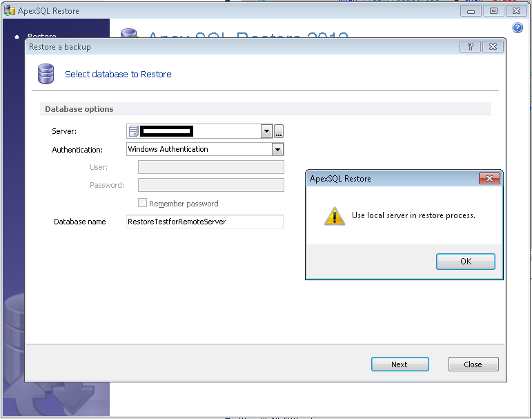Click the ellipsis browse button next to Server
Viewport: 532px width, 419px height.
[x=279, y=131]
